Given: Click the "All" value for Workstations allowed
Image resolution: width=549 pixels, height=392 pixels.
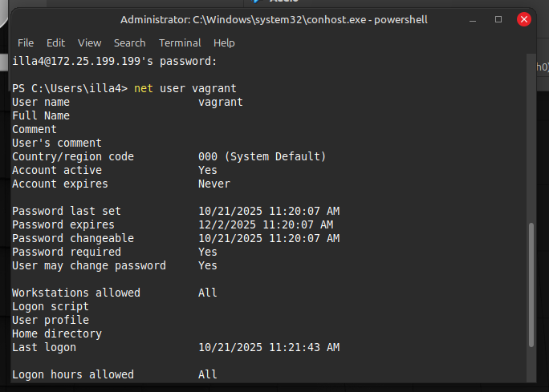Looking at the screenshot, I should (208, 293).
